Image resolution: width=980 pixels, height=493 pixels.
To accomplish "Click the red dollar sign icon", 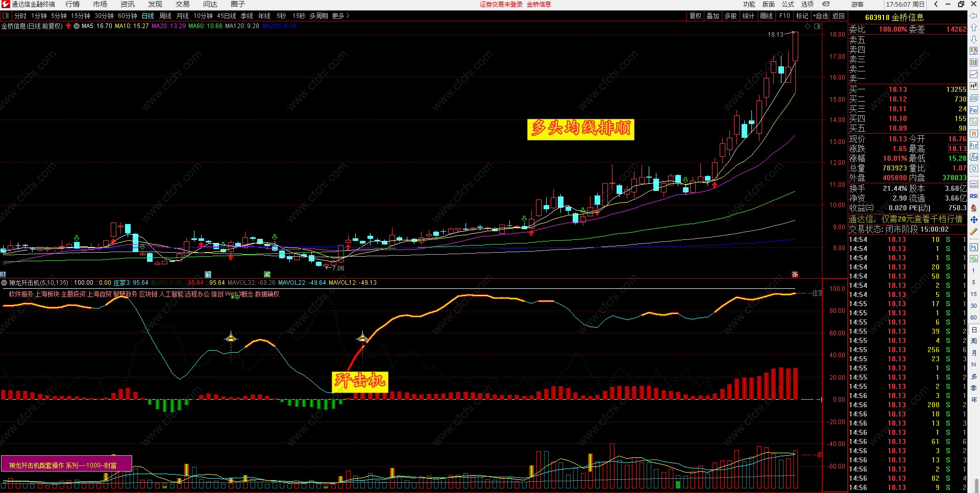I will pos(974,208).
